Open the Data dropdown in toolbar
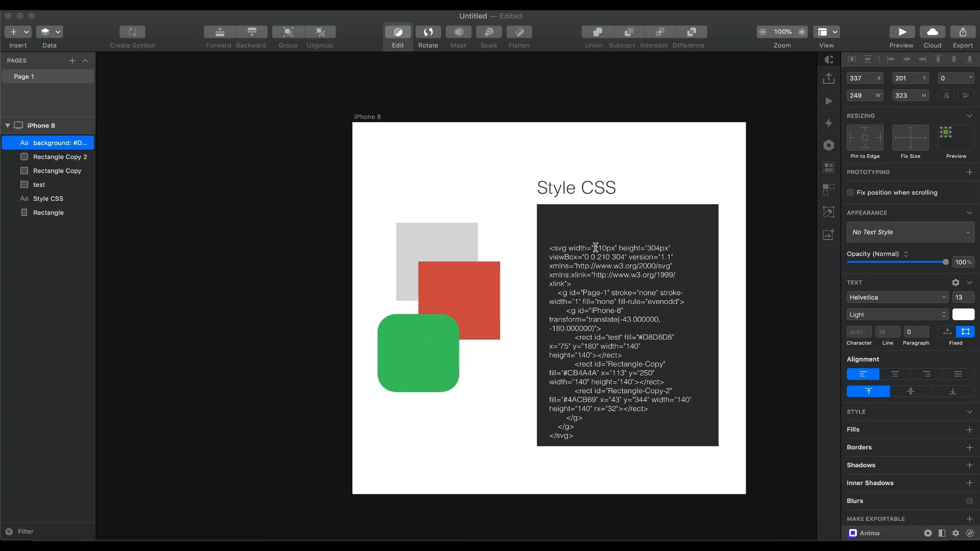 click(x=50, y=32)
